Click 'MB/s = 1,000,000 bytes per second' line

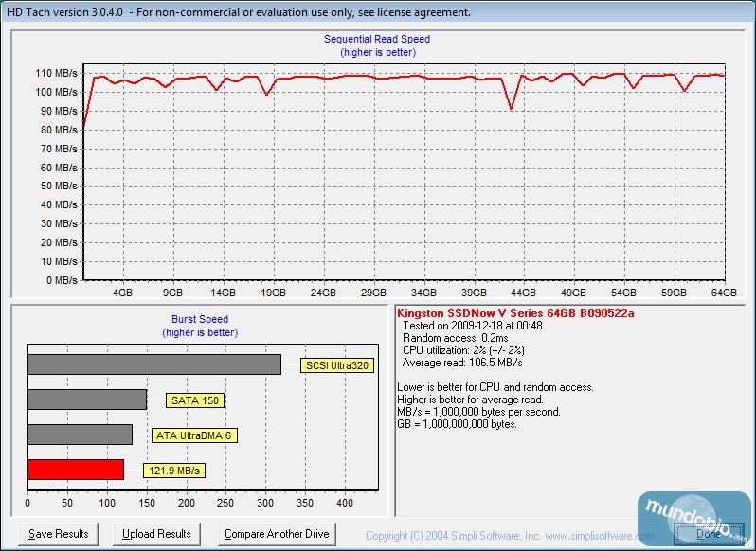click(x=478, y=412)
